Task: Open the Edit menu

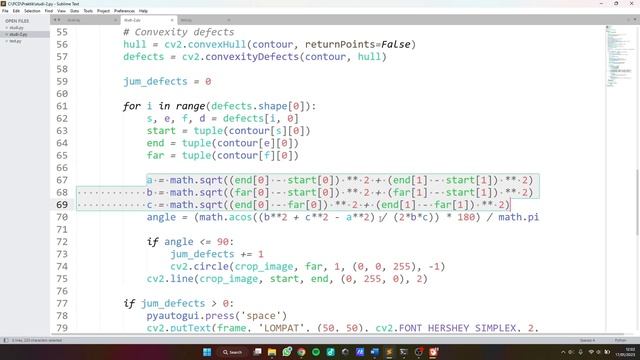Action: pyautogui.click(x=16, y=11)
